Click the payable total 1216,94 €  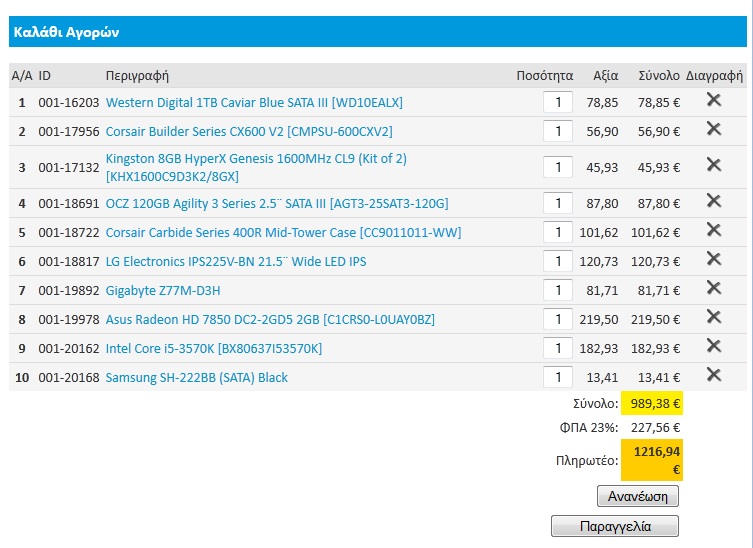click(656, 460)
